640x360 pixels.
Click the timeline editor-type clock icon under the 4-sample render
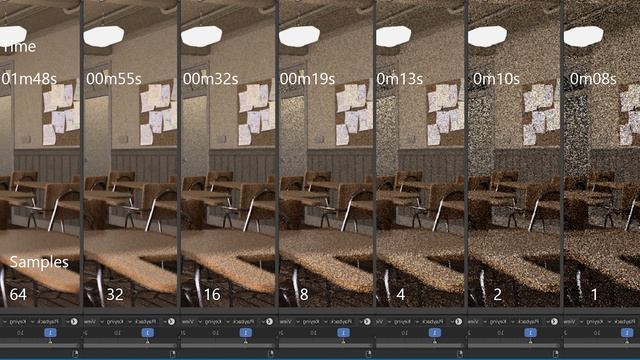(x=458, y=322)
